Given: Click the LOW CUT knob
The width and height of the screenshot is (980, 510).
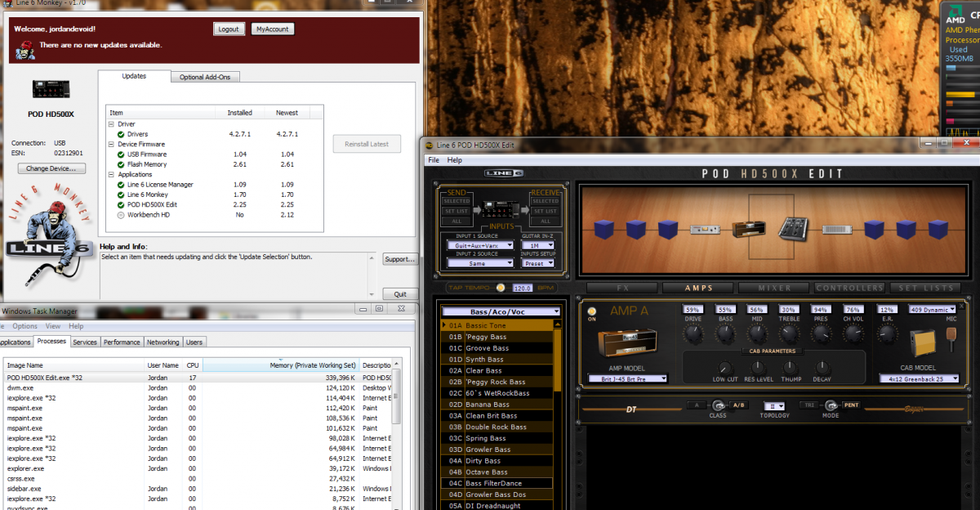Looking at the screenshot, I should (x=725, y=369).
